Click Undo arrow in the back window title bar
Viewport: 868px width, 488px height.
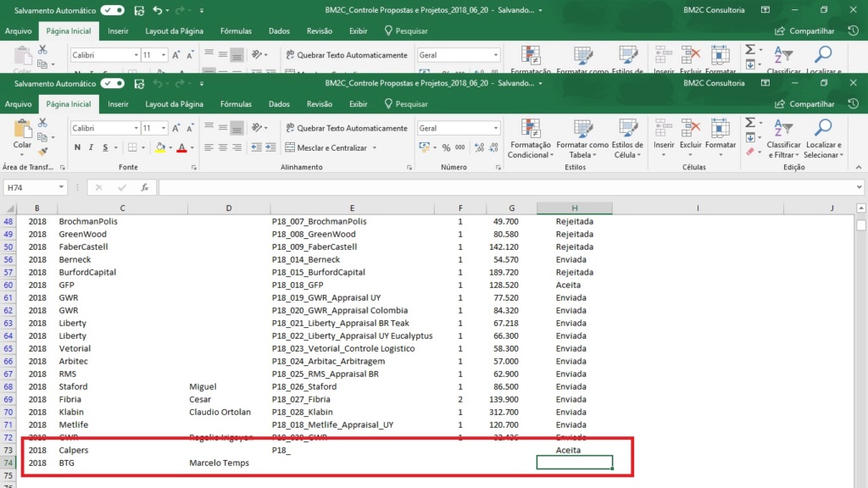pos(157,10)
